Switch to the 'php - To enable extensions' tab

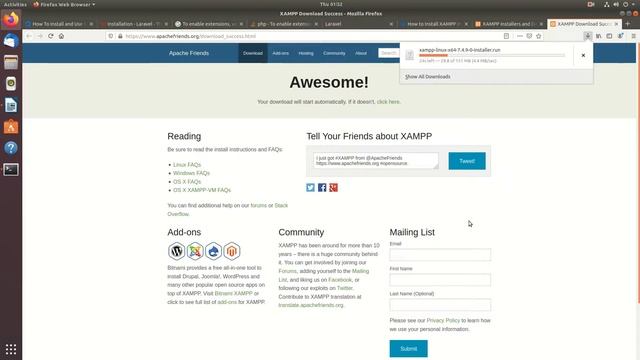pos(283,24)
